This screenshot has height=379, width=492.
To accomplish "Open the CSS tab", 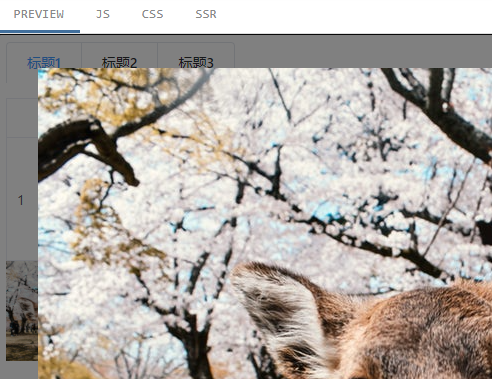I will click(x=152, y=15).
